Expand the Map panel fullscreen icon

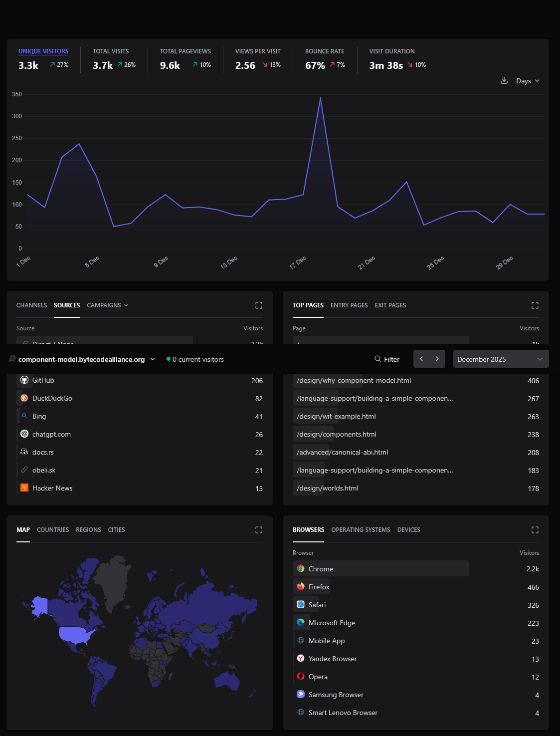click(258, 530)
